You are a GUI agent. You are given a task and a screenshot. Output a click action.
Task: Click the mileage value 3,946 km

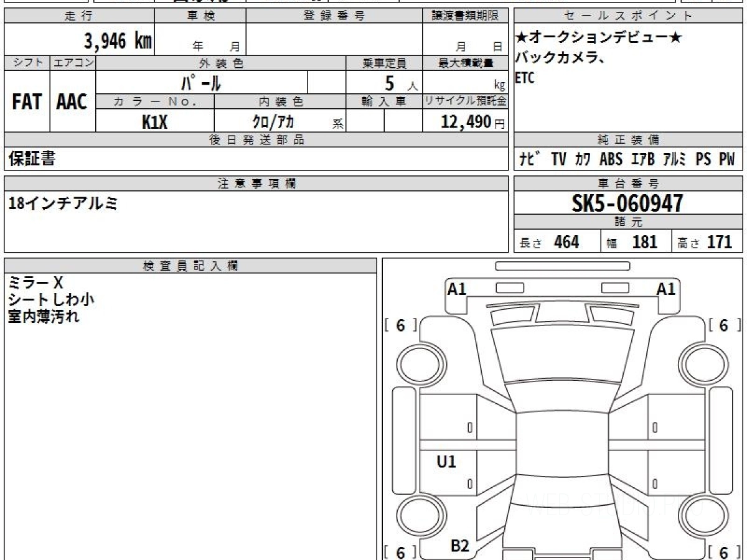coord(118,41)
